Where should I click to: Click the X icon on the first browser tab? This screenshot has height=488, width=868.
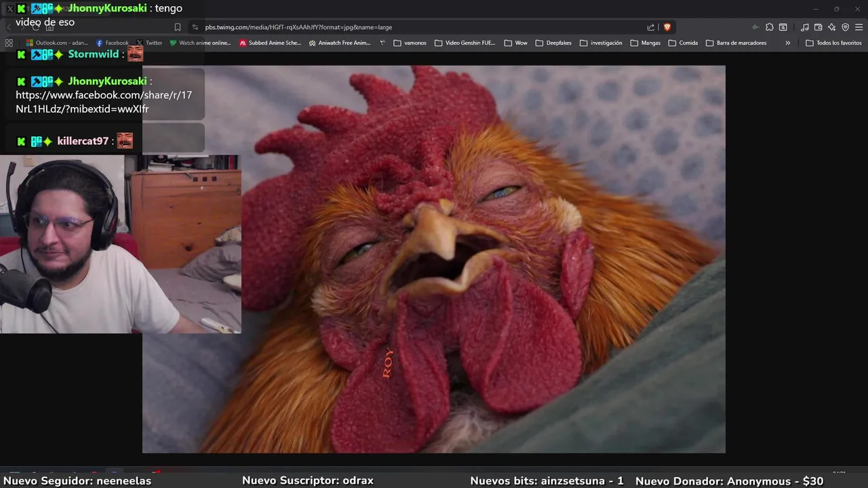point(10,9)
